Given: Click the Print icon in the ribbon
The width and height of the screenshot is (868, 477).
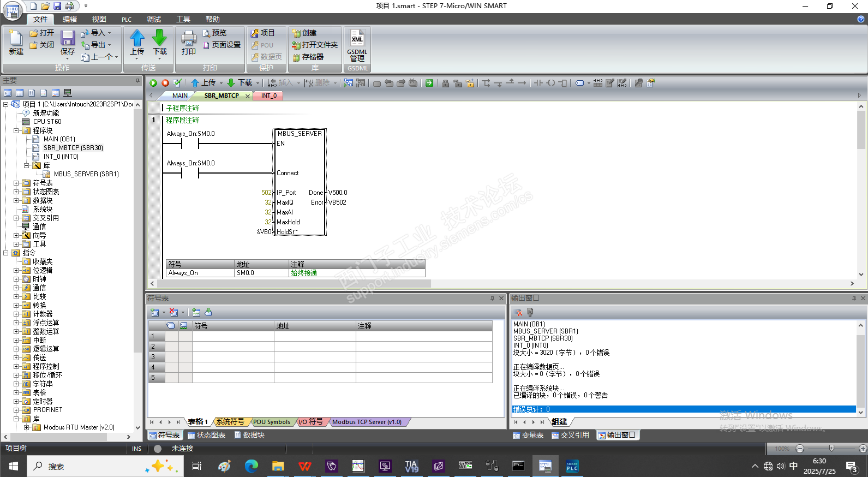Looking at the screenshot, I should coord(189,38).
